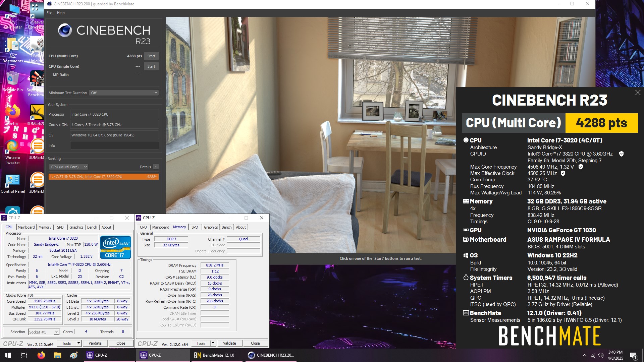Image resolution: width=644 pixels, height=362 pixels.
Task: Click the 4288 pts score in BenchMate panel
Action: pyautogui.click(x=601, y=123)
